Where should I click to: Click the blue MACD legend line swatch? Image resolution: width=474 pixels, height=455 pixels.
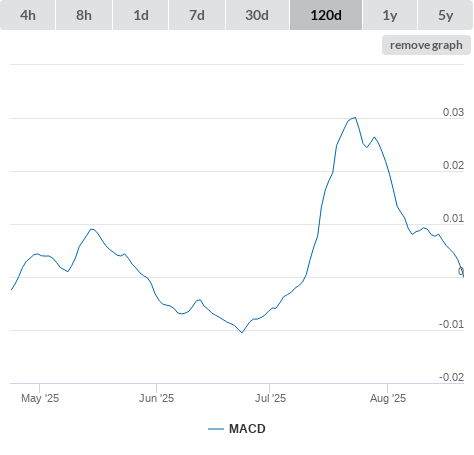coord(216,429)
